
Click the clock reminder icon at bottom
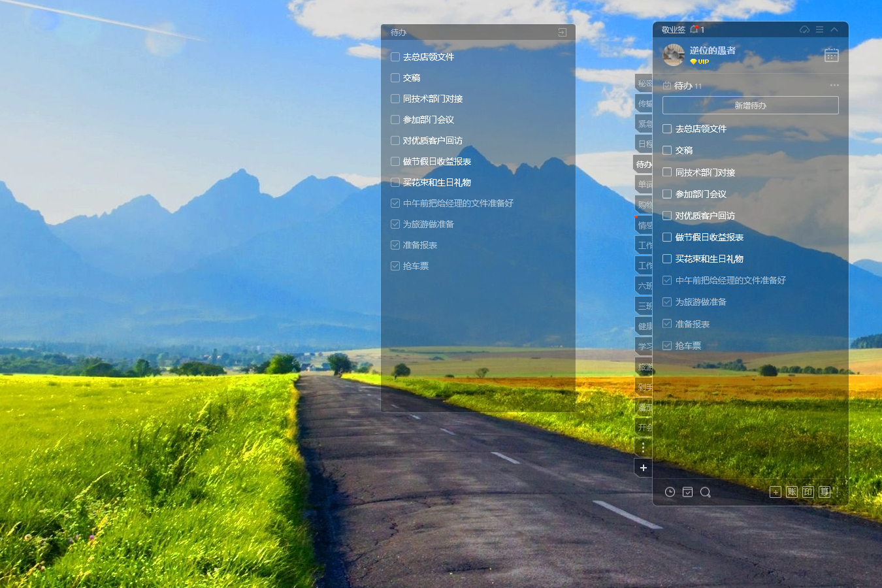coord(670,492)
